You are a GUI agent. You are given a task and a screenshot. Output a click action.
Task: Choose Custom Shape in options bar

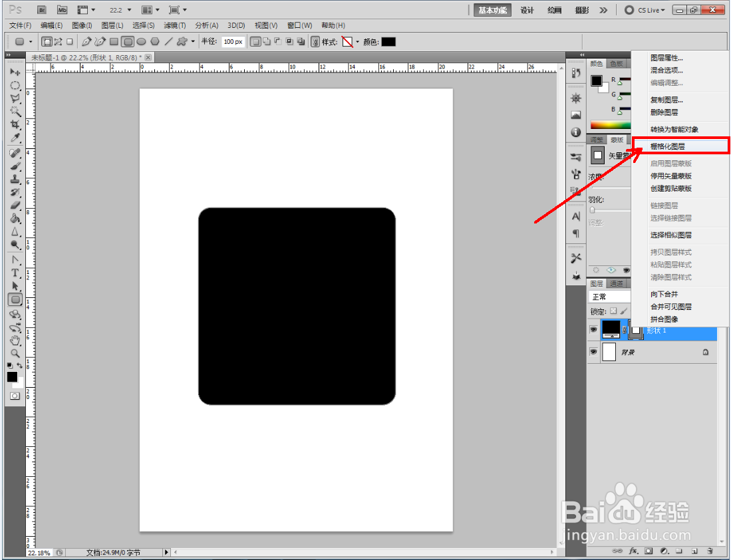(x=182, y=42)
